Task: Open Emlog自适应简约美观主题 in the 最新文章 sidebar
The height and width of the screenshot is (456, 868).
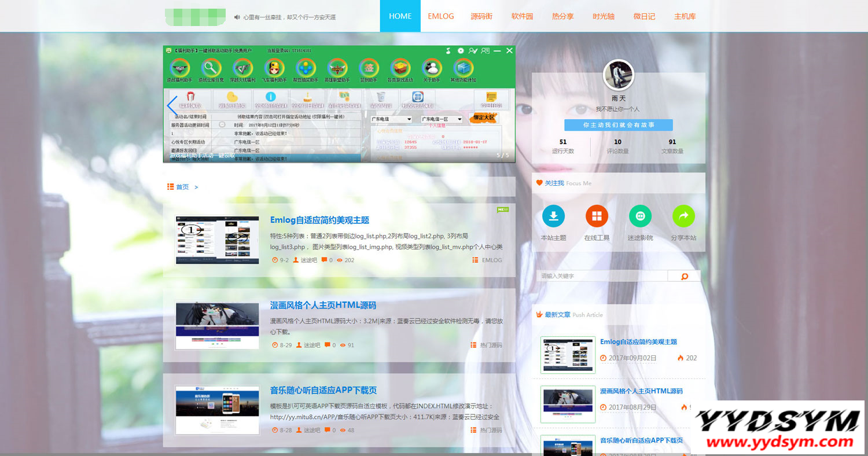Action: 638,342
